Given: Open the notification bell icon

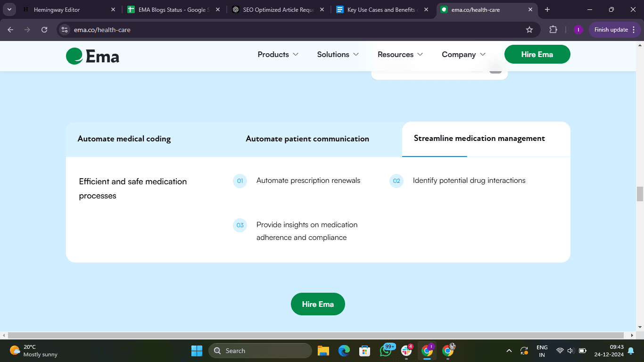Looking at the screenshot, I should [631, 351].
